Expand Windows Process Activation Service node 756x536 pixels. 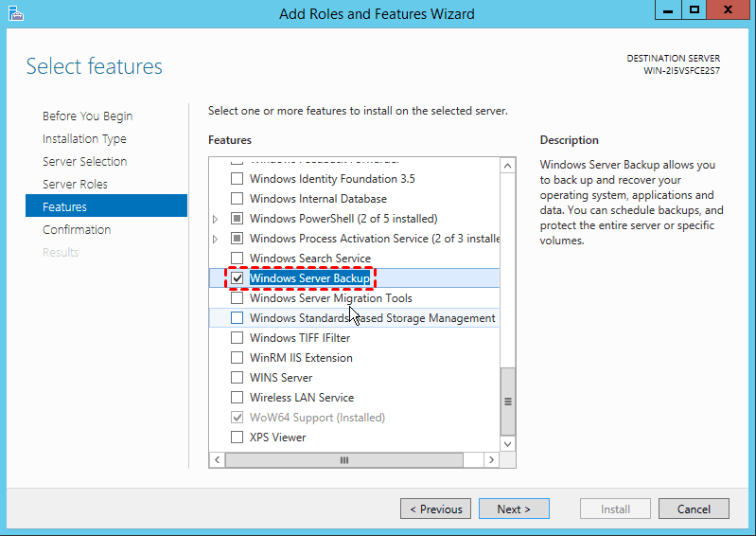pos(215,239)
